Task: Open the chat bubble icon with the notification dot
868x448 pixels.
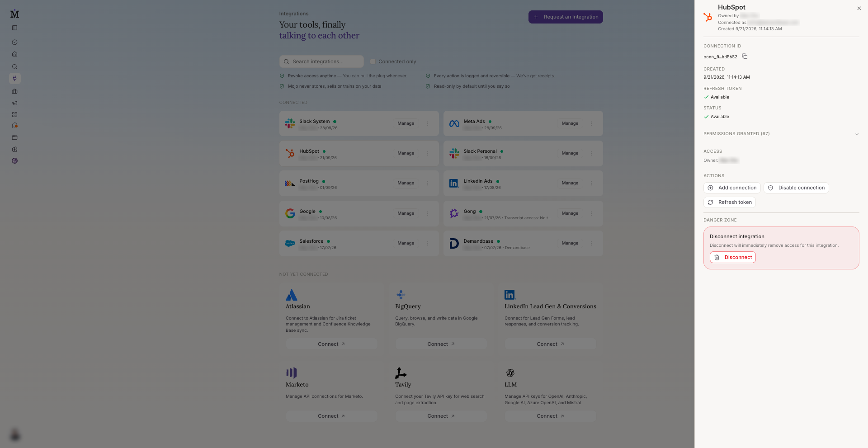Action: click(14, 125)
